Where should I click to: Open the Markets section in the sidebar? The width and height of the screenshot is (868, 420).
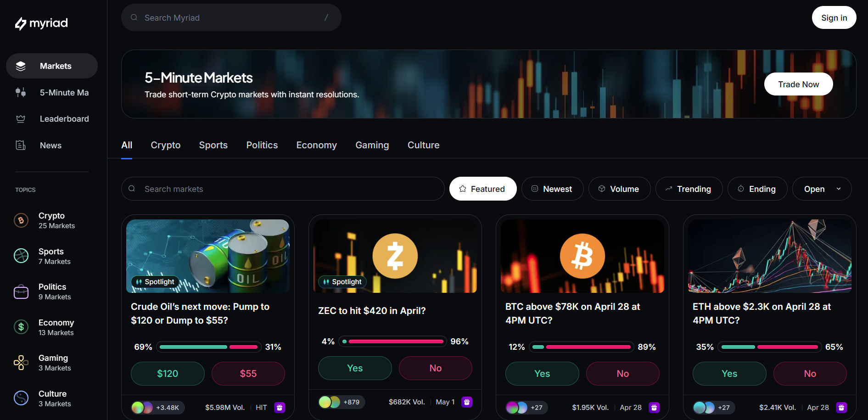[x=51, y=66]
